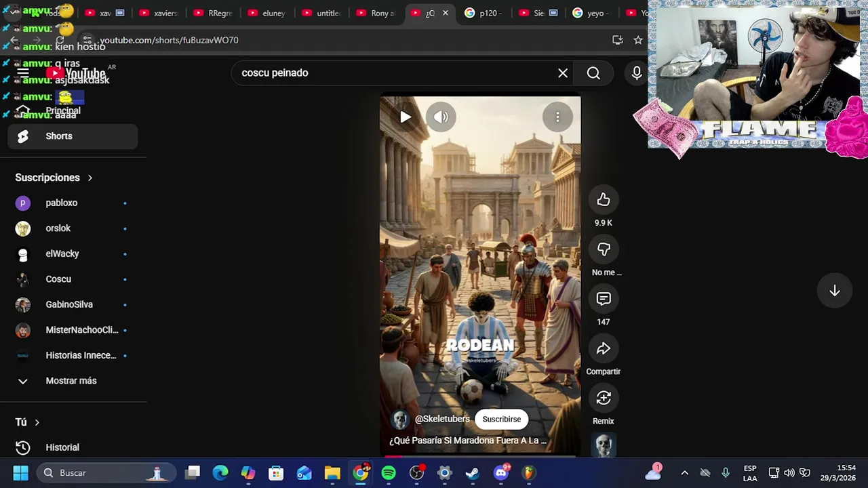Image resolution: width=868 pixels, height=488 pixels.
Task: Select Shorts in the sidebar
Action: pos(73,136)
